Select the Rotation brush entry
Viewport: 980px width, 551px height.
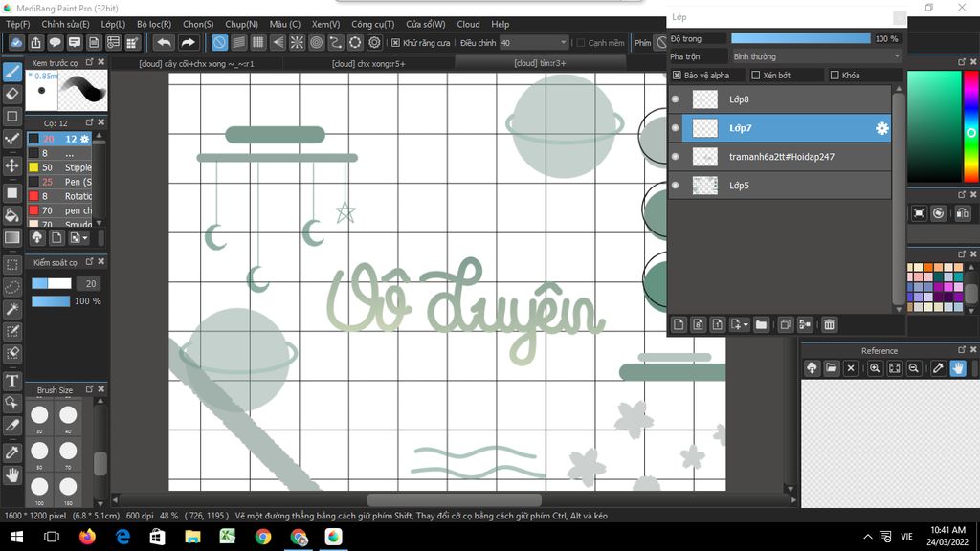60,196
